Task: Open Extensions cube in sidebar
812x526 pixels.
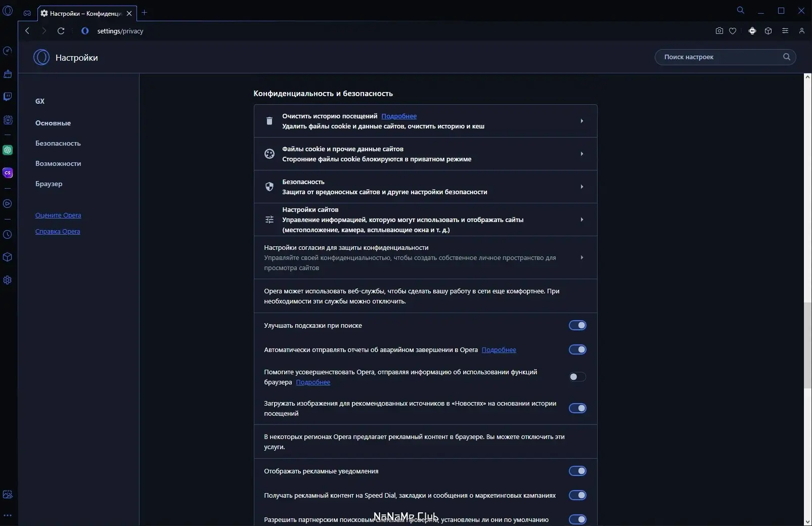Action: (8, 257)
